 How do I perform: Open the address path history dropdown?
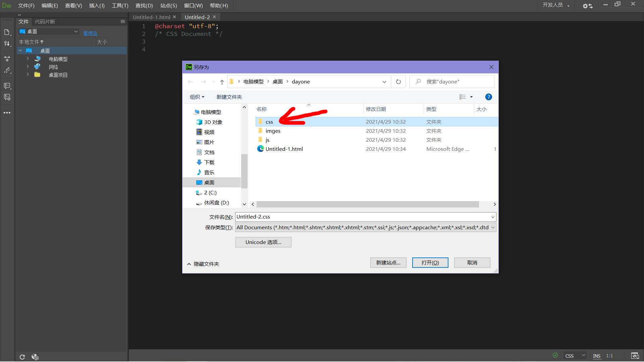384,82
